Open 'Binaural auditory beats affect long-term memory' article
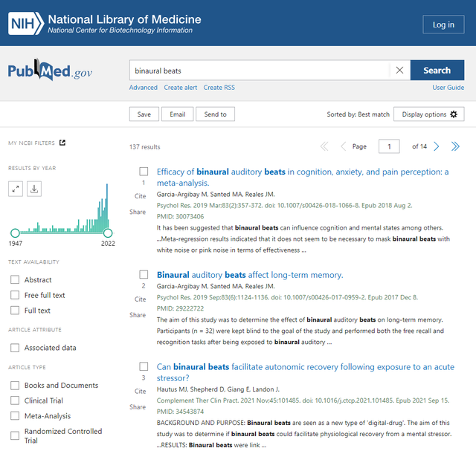Screen dimensions: 476x451 (250, 275)
